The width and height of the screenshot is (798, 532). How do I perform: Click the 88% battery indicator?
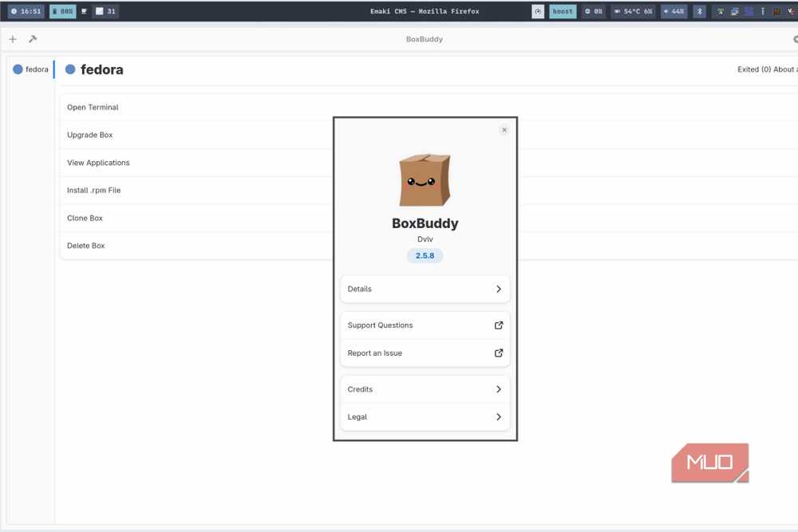tap(62, 11)
